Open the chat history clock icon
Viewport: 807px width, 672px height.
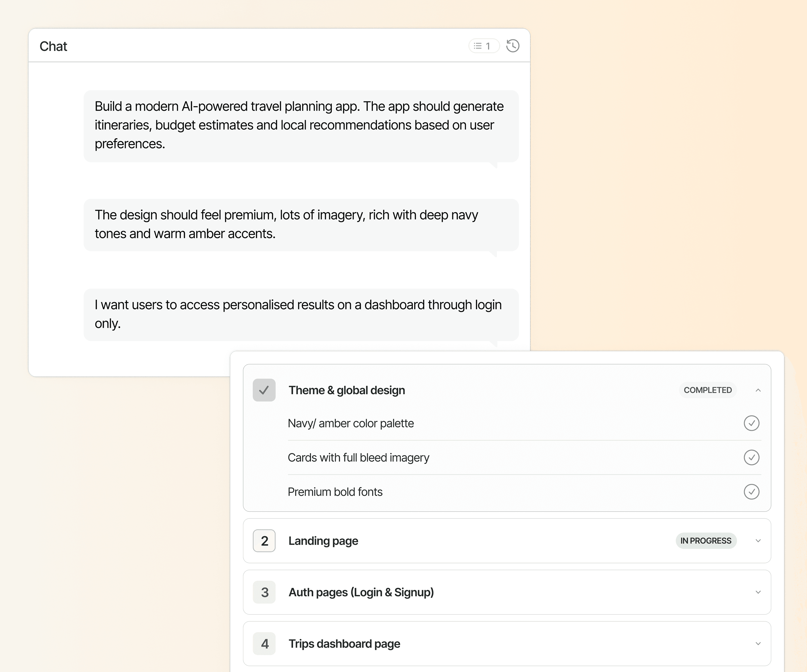(x=513, y=46)
